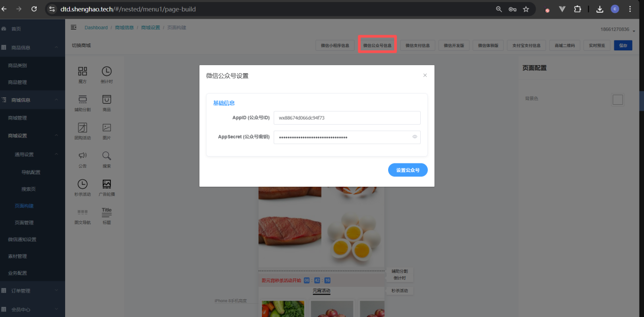Choose the 搜索 magnifier component
The image size is (644, 317).
pyautogui.click(x=106, y=156)
